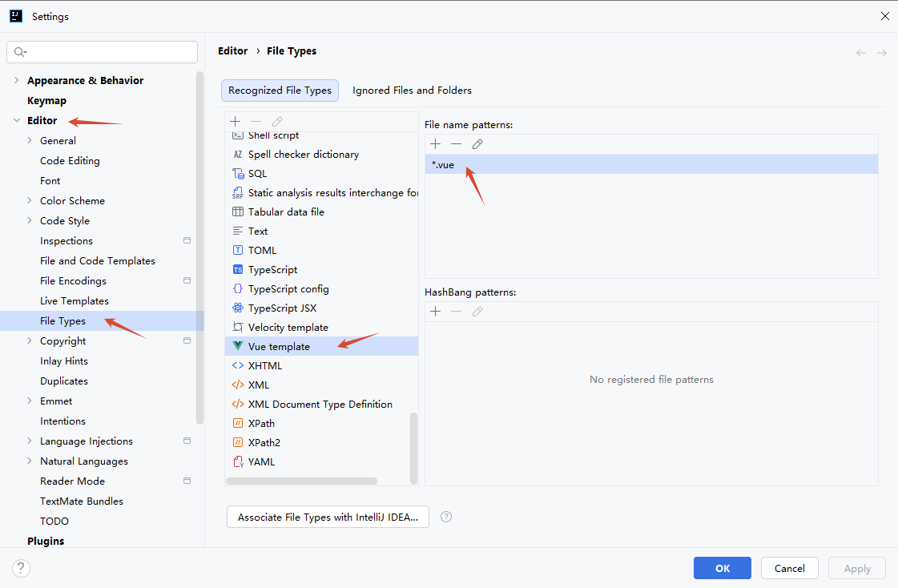898x588 pixels.
Task: Expand the Color Scheme node
Action: pyautogui.click(x=29, y=200)
